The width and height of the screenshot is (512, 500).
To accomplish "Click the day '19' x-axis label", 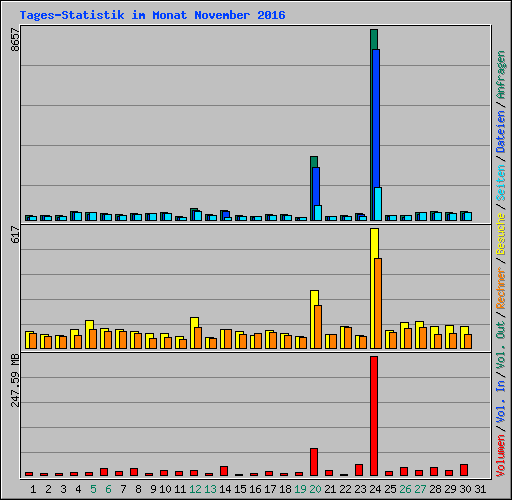I will tap(300, 489).
